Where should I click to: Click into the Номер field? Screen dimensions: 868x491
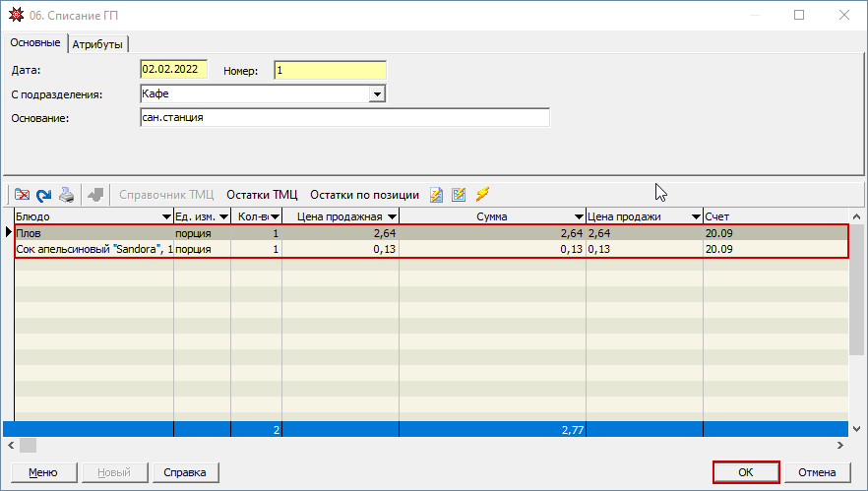pyautogui.click(x=330, y=70)
